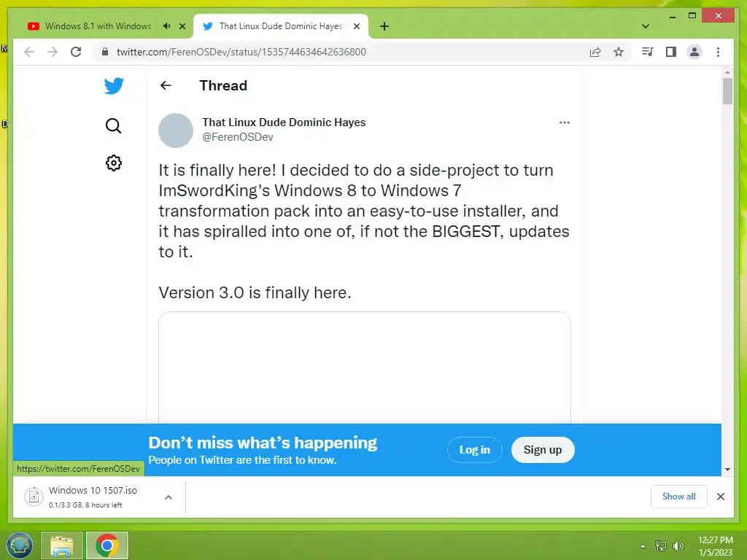Screen dimensions: 747x560
Task: Click the Chrome taskbar icon
Action: [x=107, y=545]
